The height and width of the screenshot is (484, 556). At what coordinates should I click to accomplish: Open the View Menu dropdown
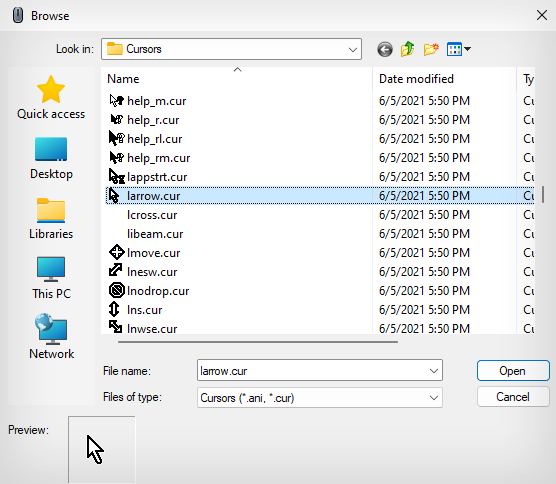(x=459, y=49)
